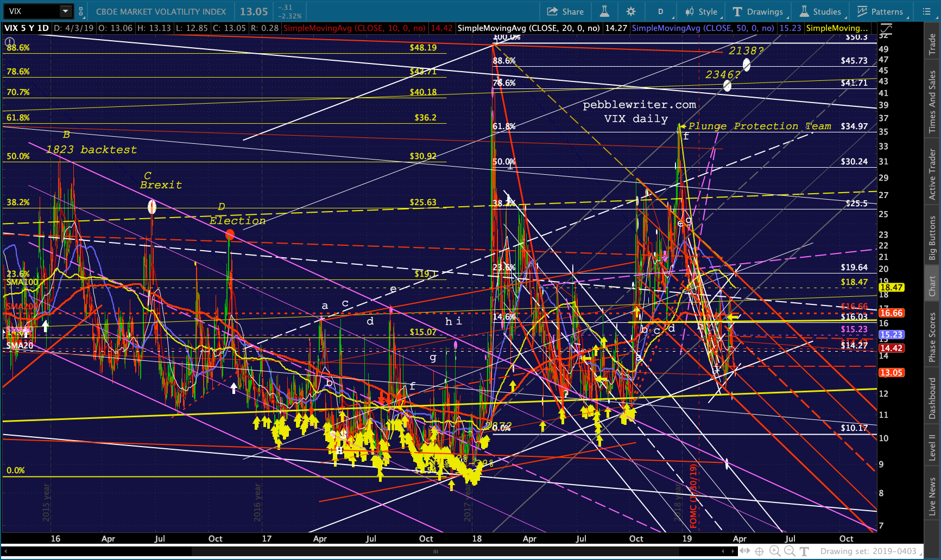
Task: Select the pebblewriter.com text annotation
Action: pos(640,105)
